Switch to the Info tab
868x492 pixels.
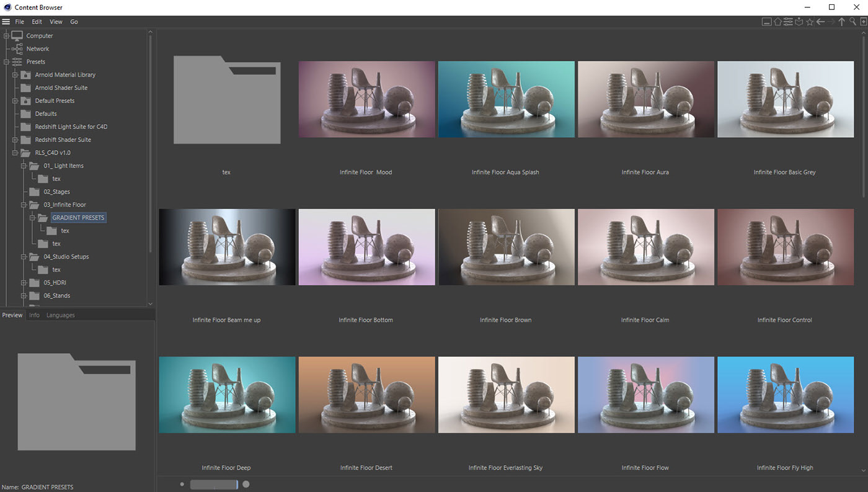[34, 315]
